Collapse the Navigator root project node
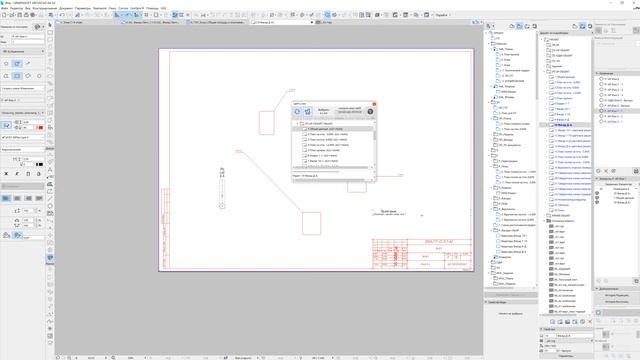 click(x=487, y=33)
